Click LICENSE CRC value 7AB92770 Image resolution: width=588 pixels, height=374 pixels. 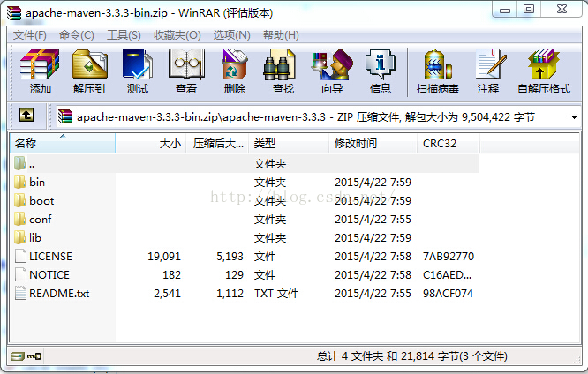point(449,257)
